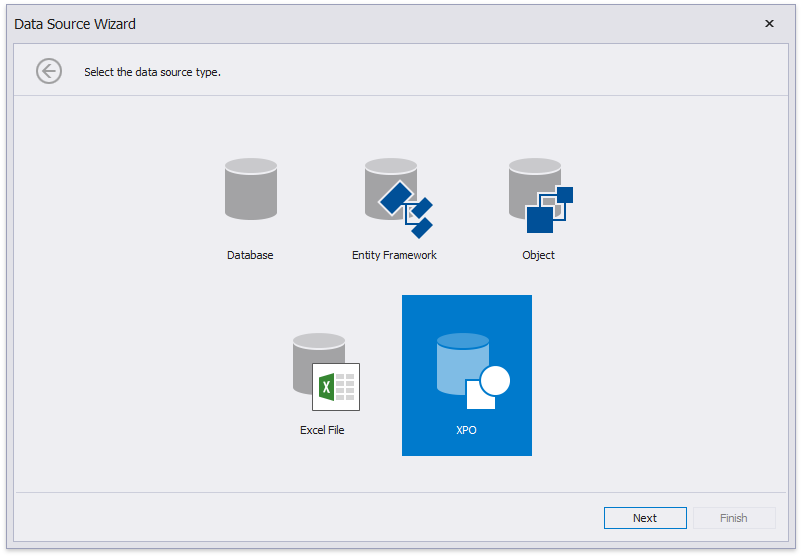Screen dimensions: 802x557
Task: Click the "Database" text label
Action: coord(250,255)
